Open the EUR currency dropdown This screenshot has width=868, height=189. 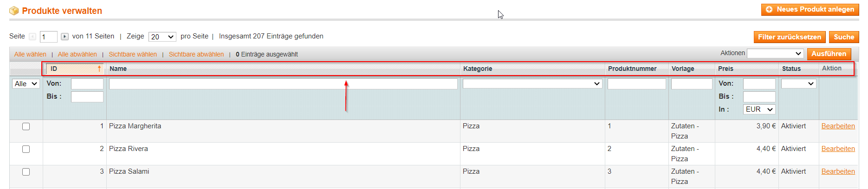pyautogui.click(x=759, y=109)
